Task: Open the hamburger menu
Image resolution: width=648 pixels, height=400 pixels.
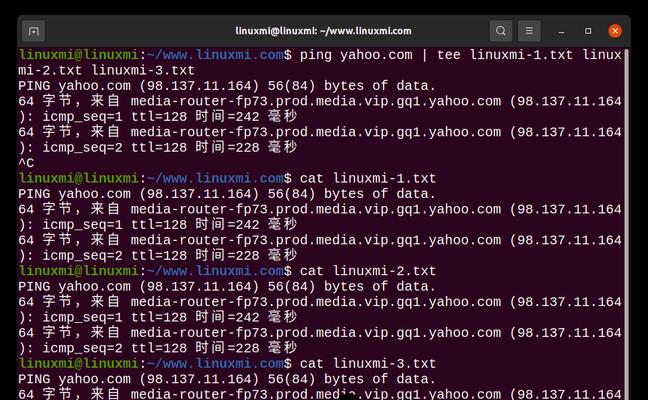Action: [x=529, y=31]
